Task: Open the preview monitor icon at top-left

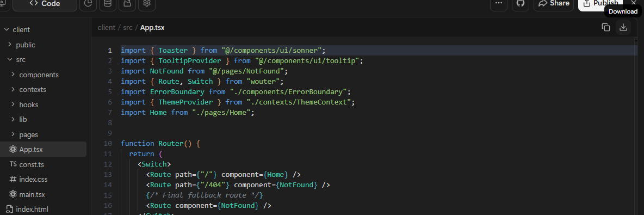Action: [x=3, y=3]
